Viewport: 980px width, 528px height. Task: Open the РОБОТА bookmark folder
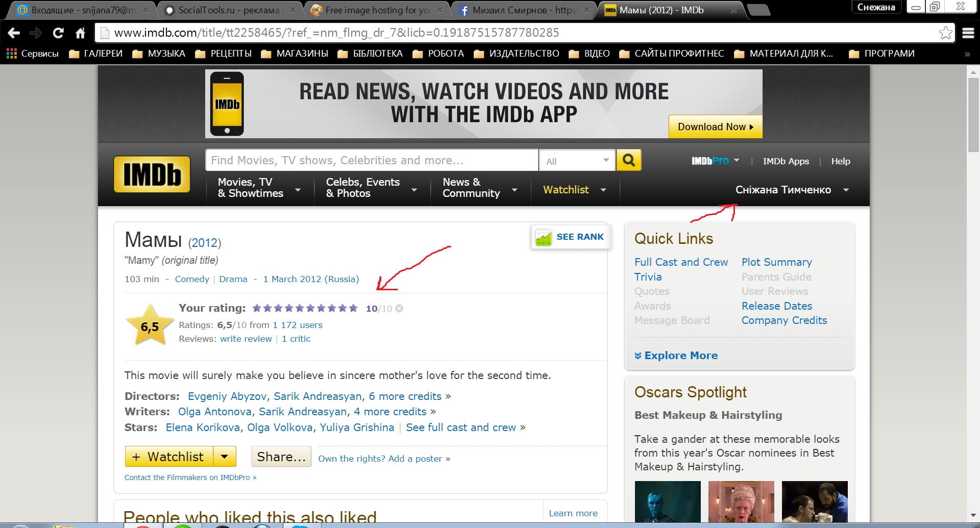[x=438, y=54]
